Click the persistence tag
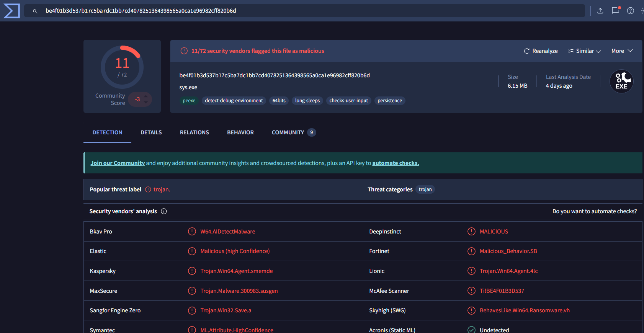Viewport: 644px width, 333px height. click(x=389, y=101)
